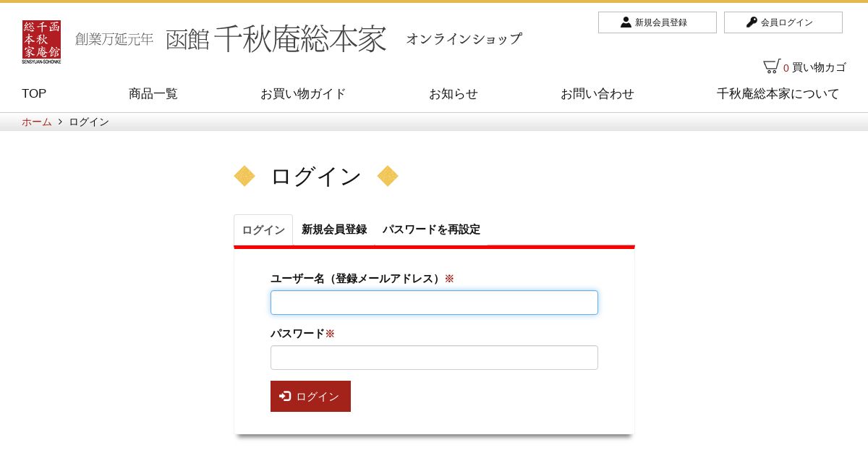Click the sign-in arrow icon on login button

tap(285, 396)
